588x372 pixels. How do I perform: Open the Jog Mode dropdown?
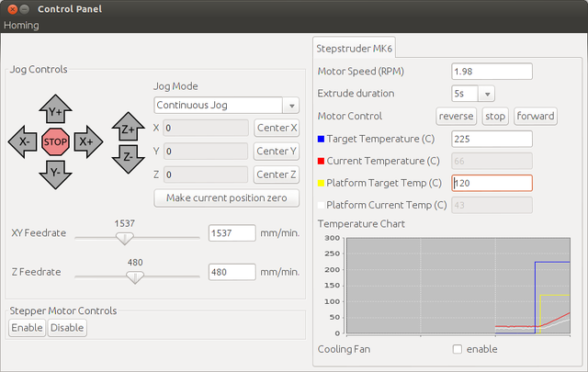pos(226,105)
